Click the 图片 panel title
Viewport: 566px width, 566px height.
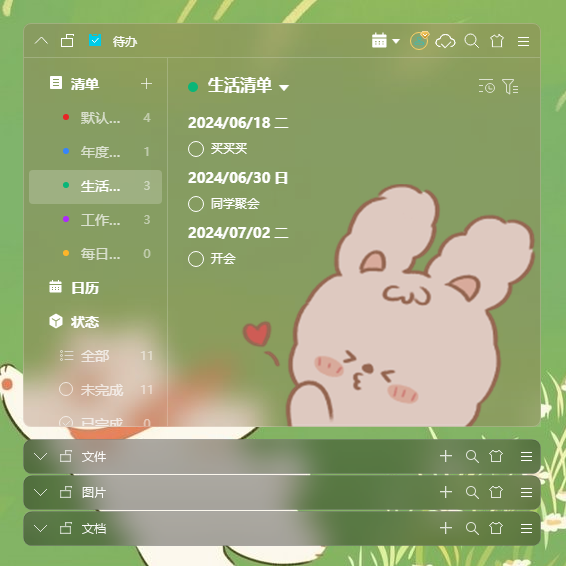pos(94,493)
